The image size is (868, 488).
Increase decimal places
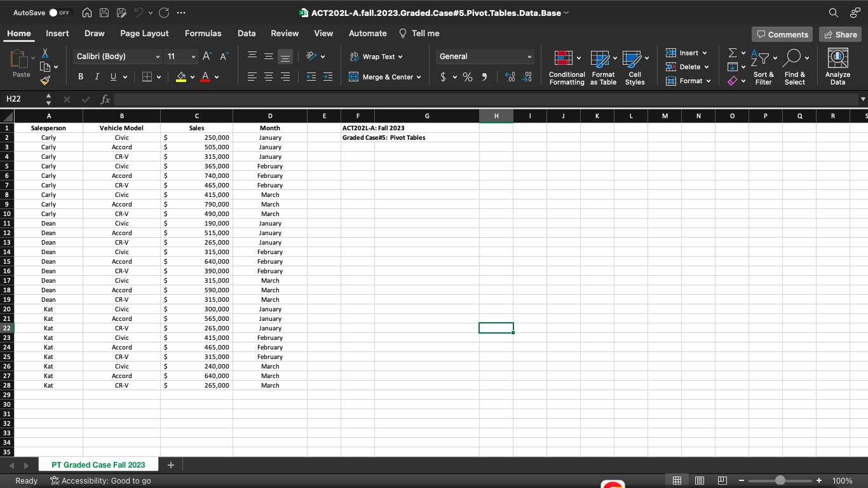[510, 77]
